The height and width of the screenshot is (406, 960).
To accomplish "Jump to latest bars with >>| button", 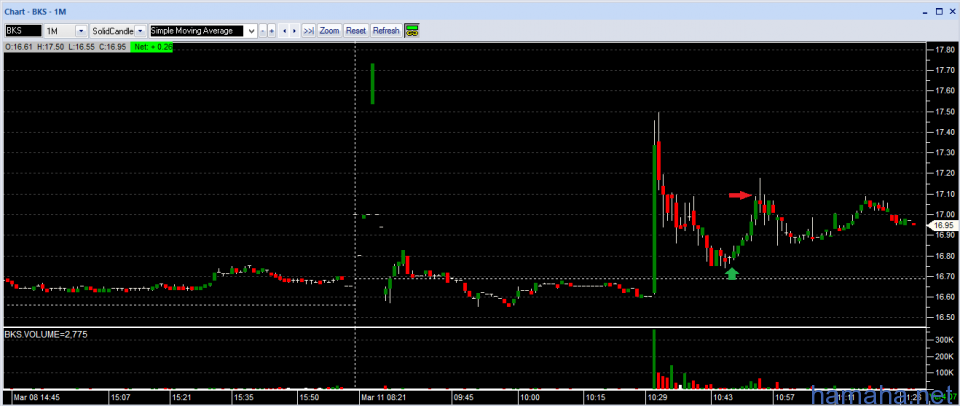I will (x=309, y=31).
